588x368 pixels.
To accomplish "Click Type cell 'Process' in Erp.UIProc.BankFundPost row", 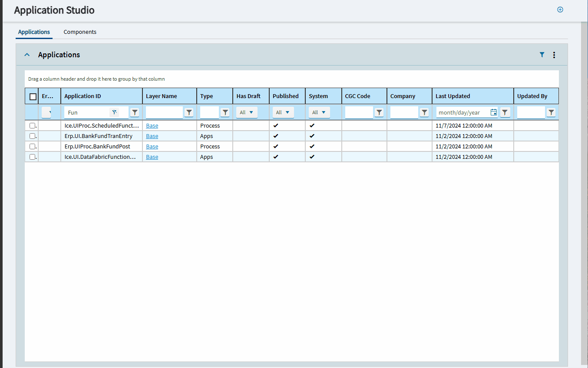I will (215, 146).
